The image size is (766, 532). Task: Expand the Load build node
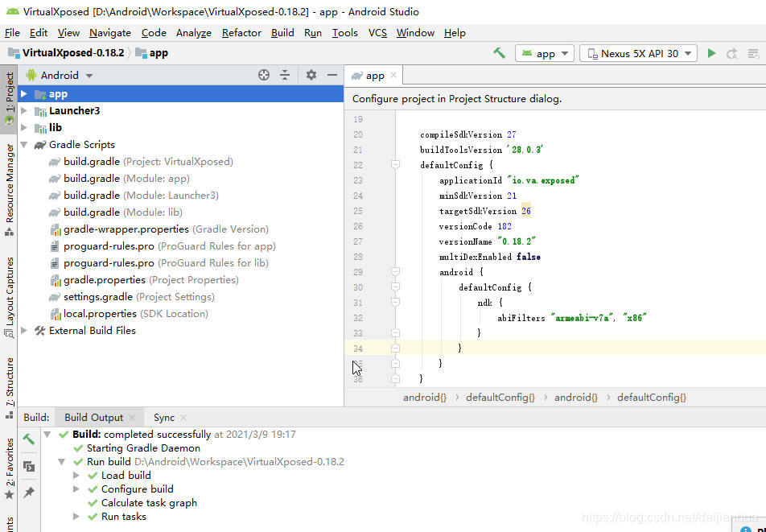(76, 476)
